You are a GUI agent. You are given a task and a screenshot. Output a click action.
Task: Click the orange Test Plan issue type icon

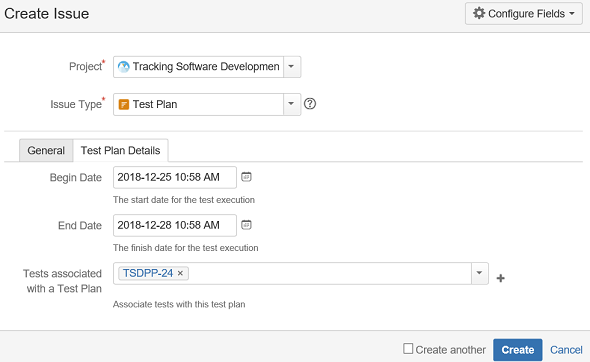[x=123, y=104]
